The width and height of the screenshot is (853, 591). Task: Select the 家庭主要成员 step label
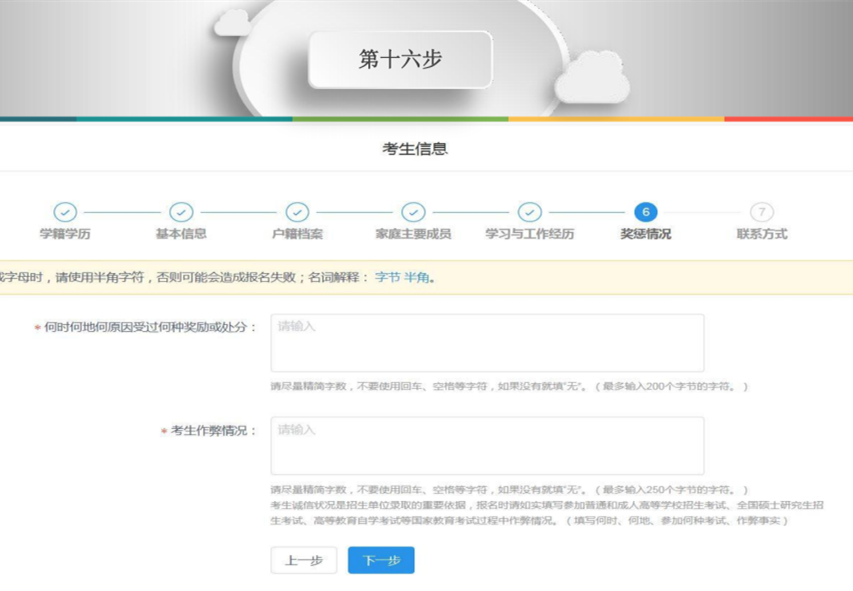tap(413, 234)
